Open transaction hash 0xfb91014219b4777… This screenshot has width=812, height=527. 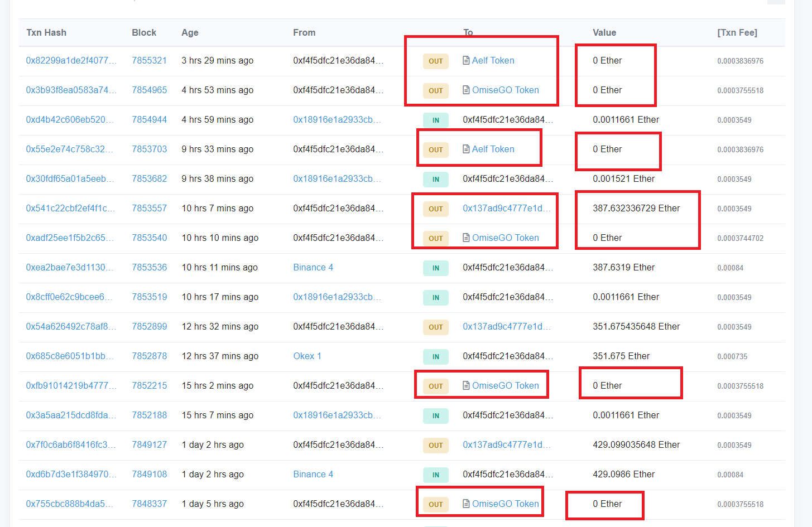pyautogui.click(x=71, y=385)
